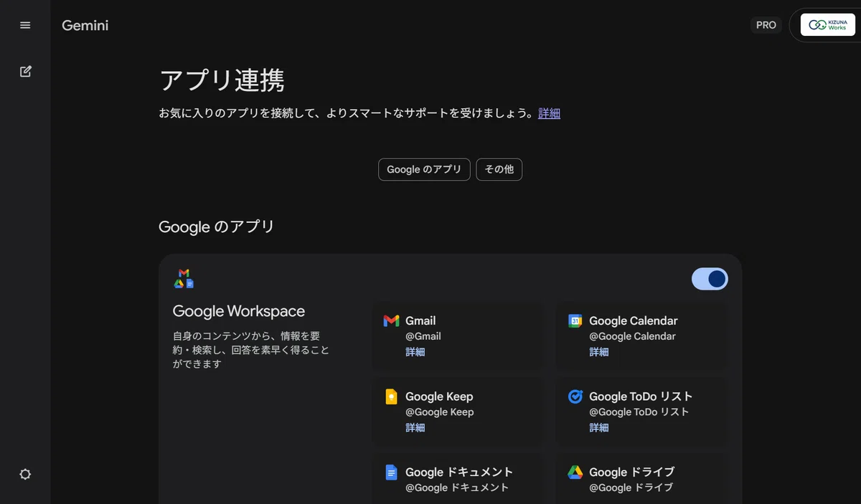This screenshot has height=504, width=861.
Task: Click the Google のアプリ section heading
Action: (217, 227)
